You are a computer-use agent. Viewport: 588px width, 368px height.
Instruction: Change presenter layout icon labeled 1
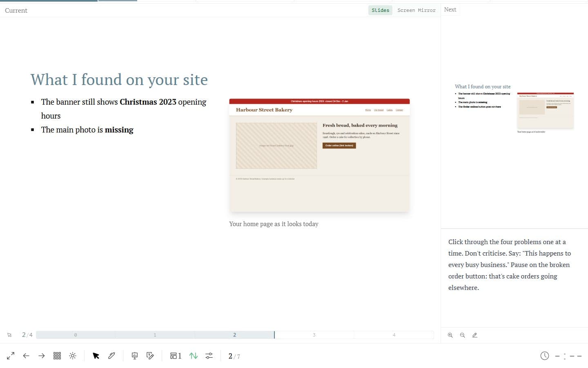pos(176,356)
